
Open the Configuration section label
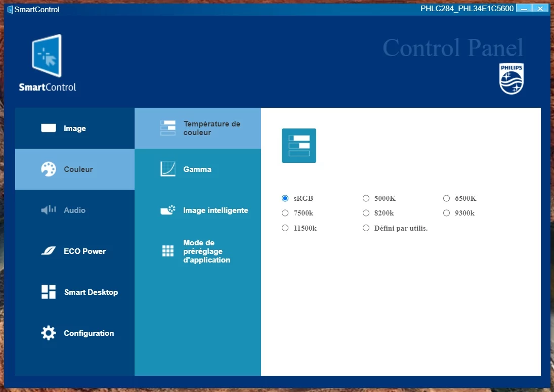coord(89,333)
